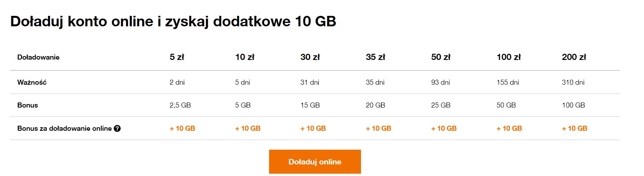Select the 5 zł top-up column header
Screen dimensions: 644x176
(177, 57)
